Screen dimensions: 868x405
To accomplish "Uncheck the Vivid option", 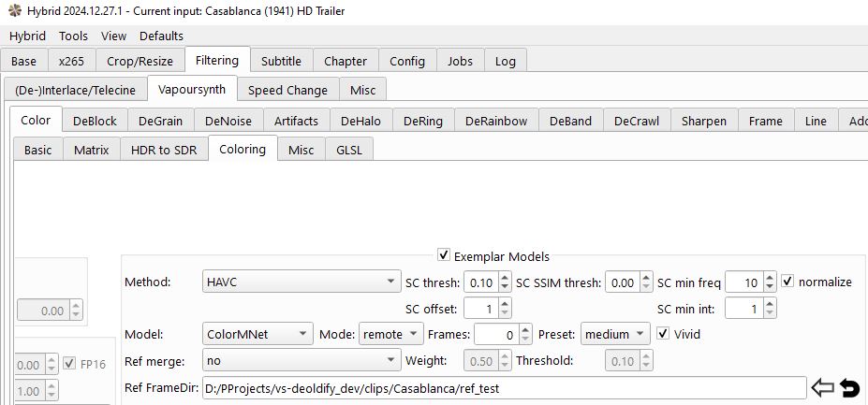I will [x=663, y=334].
